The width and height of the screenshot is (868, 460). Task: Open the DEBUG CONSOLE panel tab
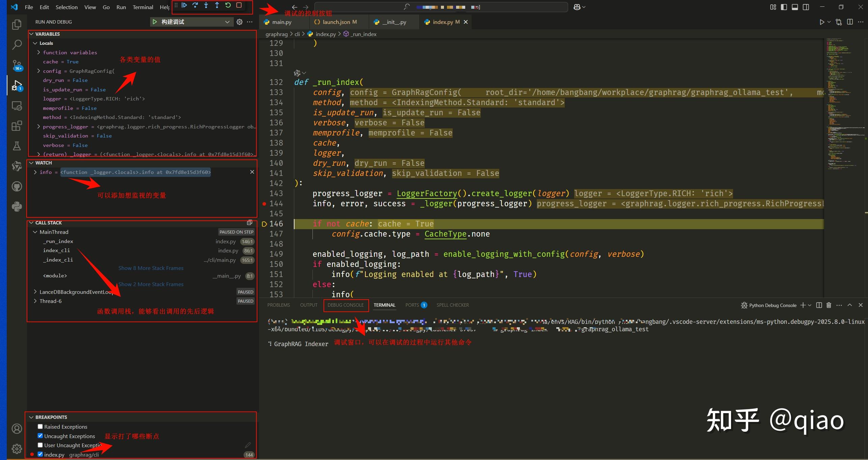[346, 305]
